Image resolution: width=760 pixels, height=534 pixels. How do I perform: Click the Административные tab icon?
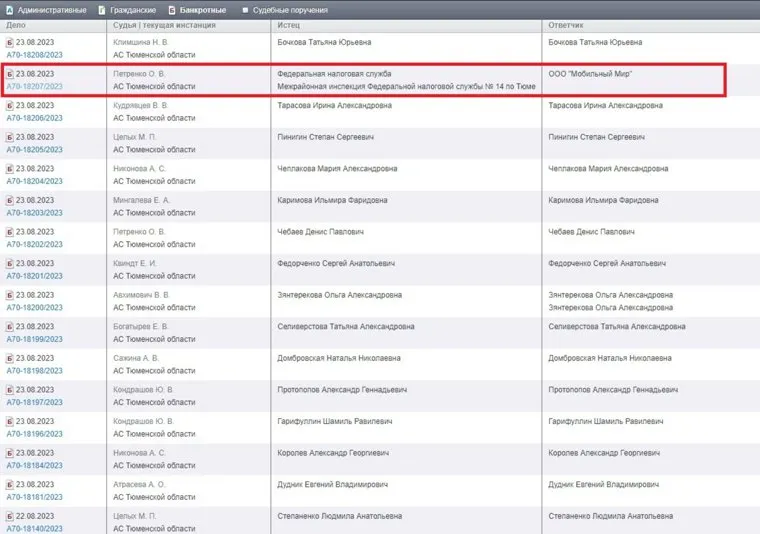(8, 9)
